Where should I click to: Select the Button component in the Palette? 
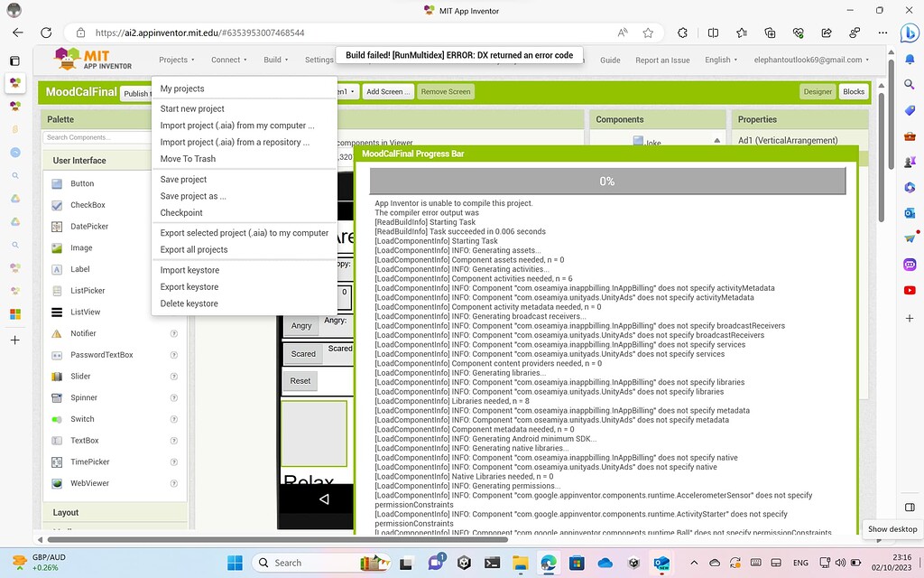tap(81, 183)
